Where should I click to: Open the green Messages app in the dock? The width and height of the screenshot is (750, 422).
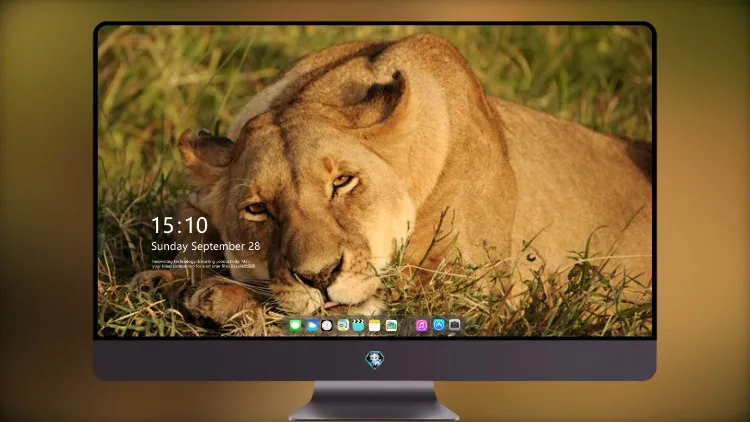click(296, 326)
